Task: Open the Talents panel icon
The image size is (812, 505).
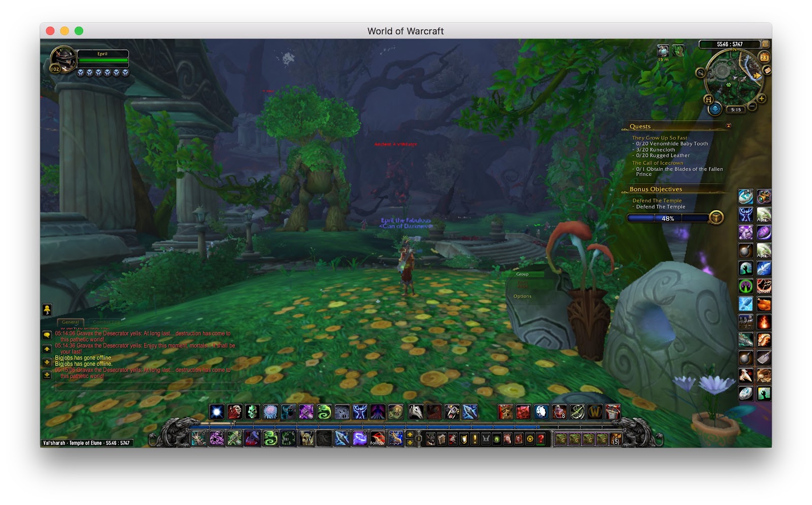Action: pyautogui.click(x=453, y=439)
